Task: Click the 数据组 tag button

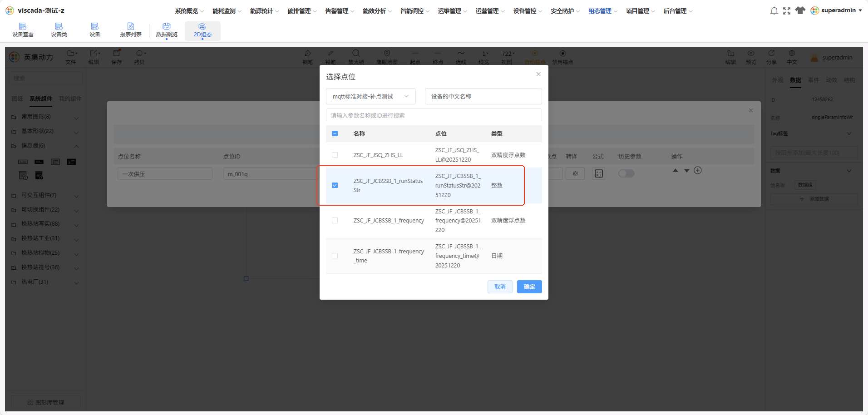Action: pyautogui.click(x=805, y=185)
